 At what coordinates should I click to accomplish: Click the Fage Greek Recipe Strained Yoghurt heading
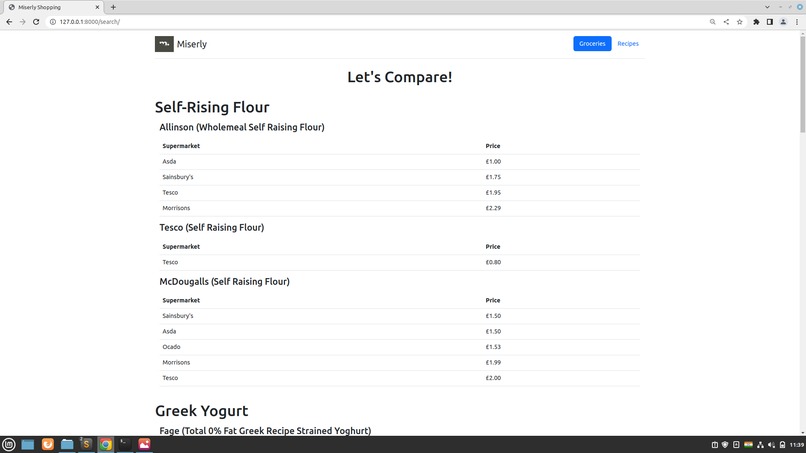[265, 430]
